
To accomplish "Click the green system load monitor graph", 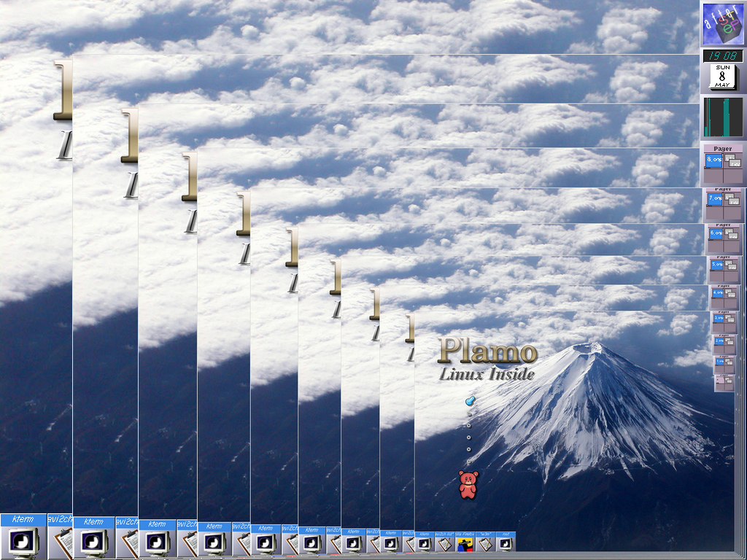I will pos(723,117).
